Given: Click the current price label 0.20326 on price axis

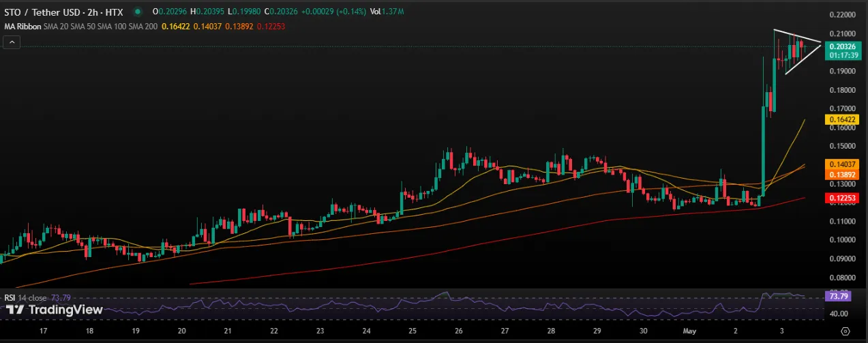Looking at the screenshot, I should tap(844, 46).
